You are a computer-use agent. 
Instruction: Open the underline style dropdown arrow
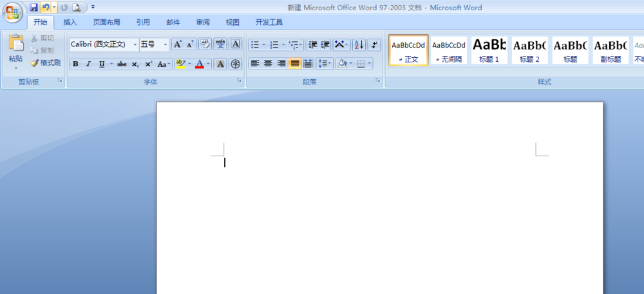pos(111,64)
